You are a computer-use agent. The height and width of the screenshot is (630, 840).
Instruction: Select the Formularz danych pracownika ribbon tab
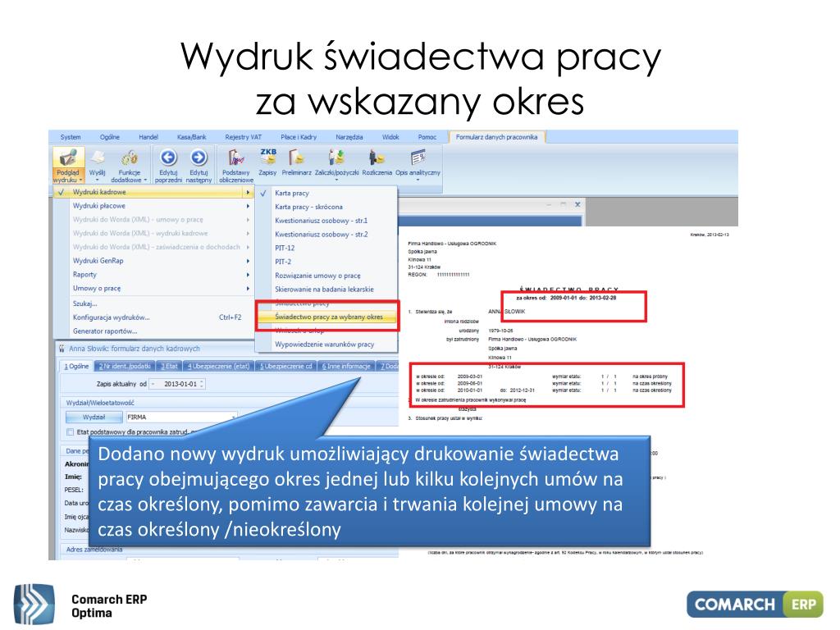tap(496, 137)
